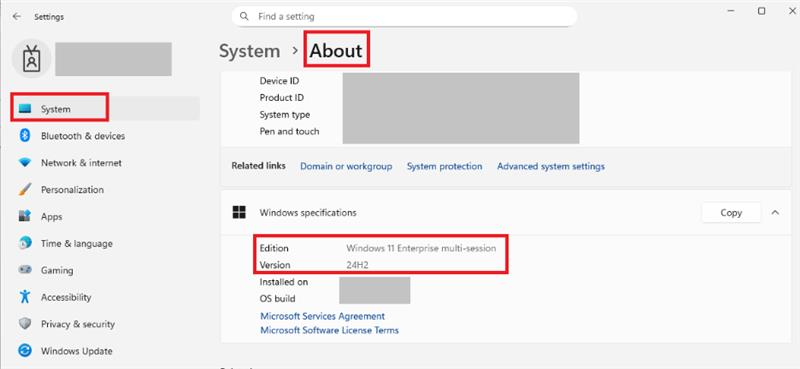
Task: Click the Pen and touch label
Action: pos(289,131)
